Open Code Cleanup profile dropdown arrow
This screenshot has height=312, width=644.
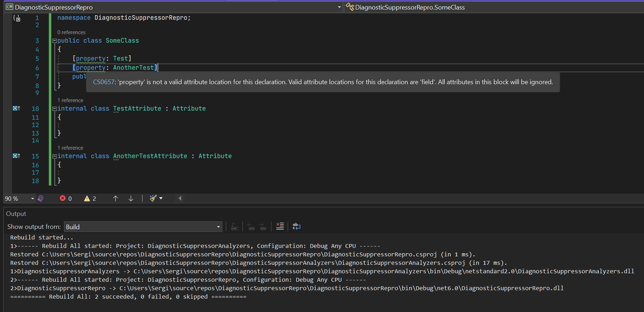[x=161, y=198]
